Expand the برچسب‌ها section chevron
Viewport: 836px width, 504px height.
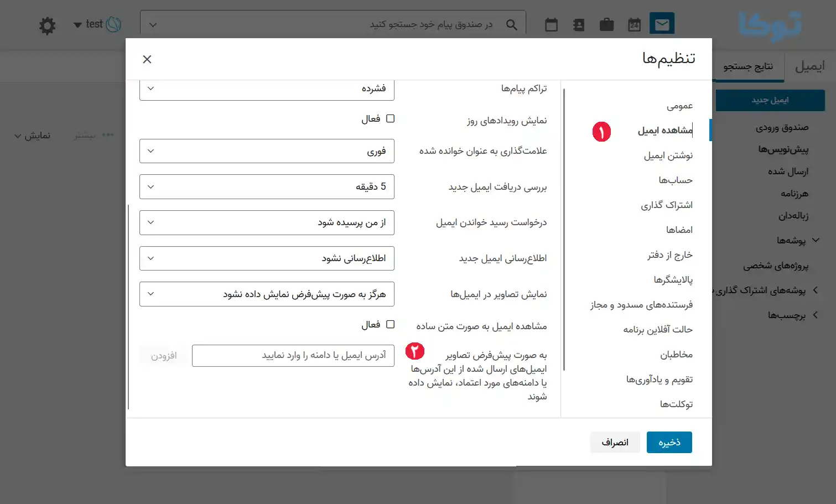[816, 315]
